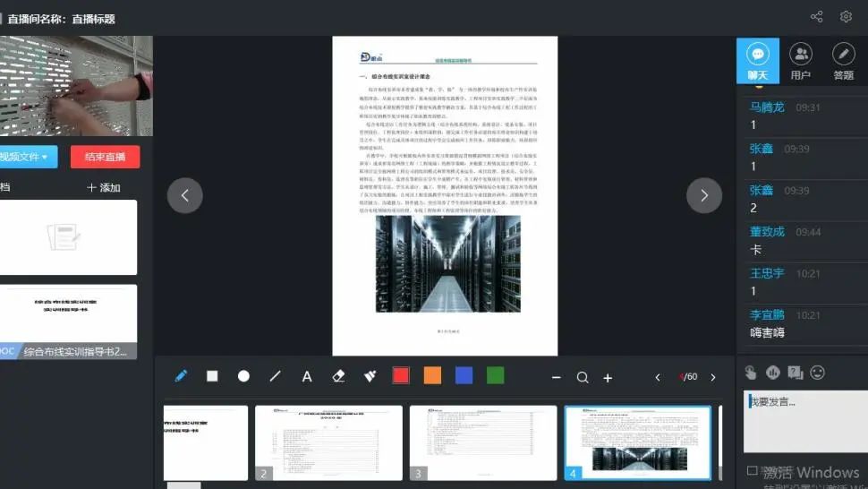The height and width of the screenshot is (489, 868).
Task: Go to next page in page counter
Action: (713, 378)
